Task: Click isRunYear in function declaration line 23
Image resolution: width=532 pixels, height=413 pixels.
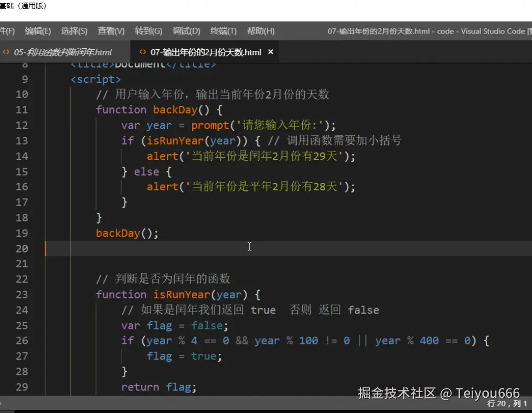Action: pos(182,295)
